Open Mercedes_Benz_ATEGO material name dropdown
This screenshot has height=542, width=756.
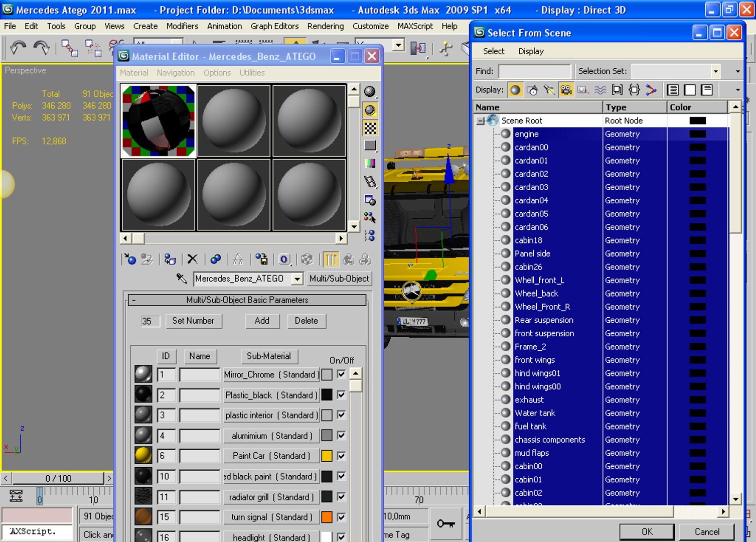click(297, 279)
